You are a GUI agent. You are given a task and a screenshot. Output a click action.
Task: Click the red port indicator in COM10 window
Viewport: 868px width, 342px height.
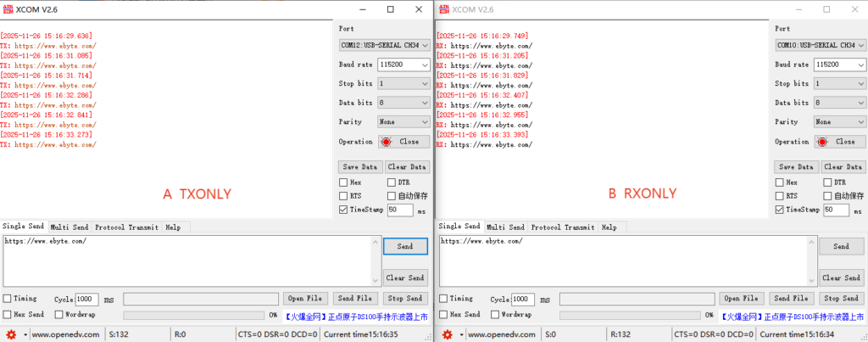pos(822,142)
